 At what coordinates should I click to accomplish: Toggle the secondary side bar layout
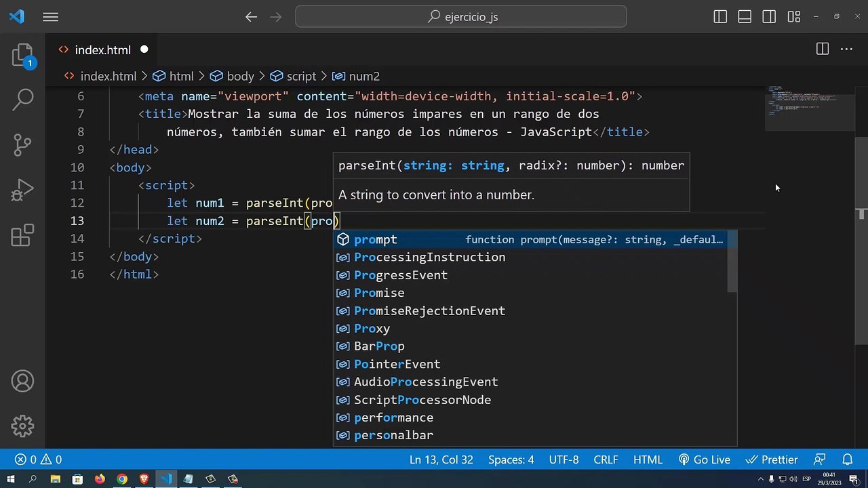769,17
